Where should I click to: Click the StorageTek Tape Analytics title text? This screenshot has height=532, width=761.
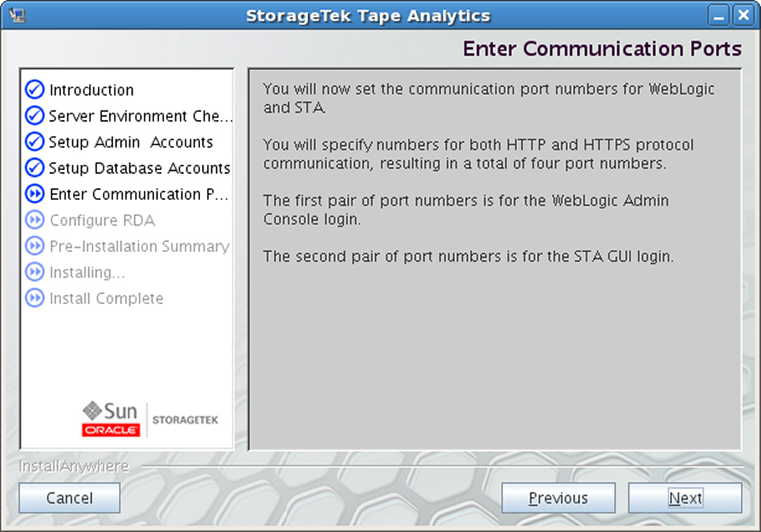[368, 15]
